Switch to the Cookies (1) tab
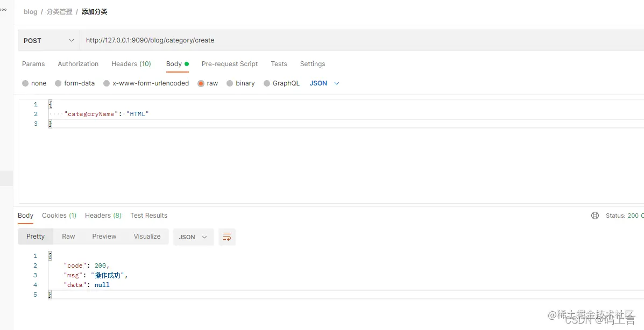The height and width of the screenshot is (330, 644). coord(59,216)
